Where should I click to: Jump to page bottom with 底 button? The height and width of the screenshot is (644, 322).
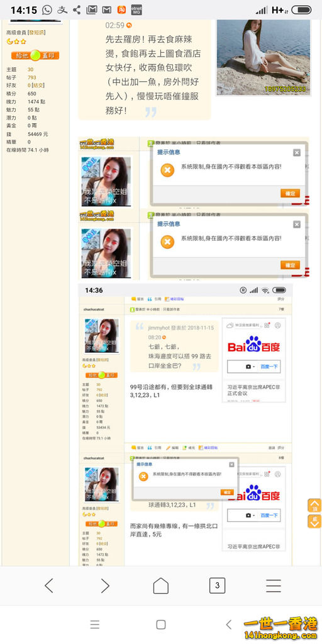click(314, 521)
